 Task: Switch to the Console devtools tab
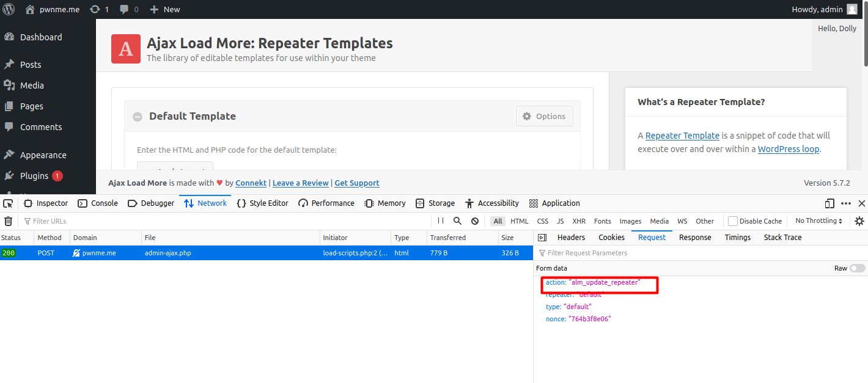[98, 203]
